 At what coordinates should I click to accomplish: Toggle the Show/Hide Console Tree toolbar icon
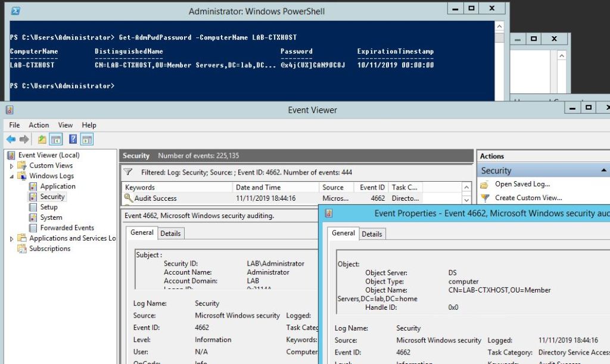[56, 139]
